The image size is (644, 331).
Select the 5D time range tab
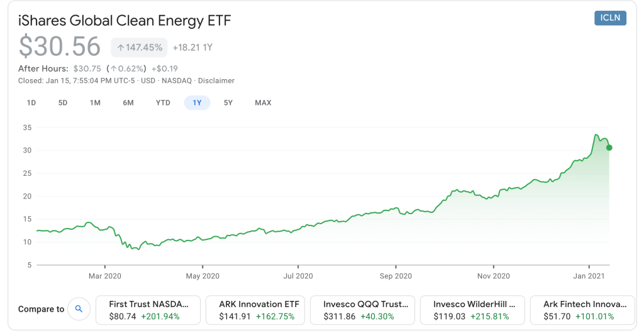click(x=63, y=102)
